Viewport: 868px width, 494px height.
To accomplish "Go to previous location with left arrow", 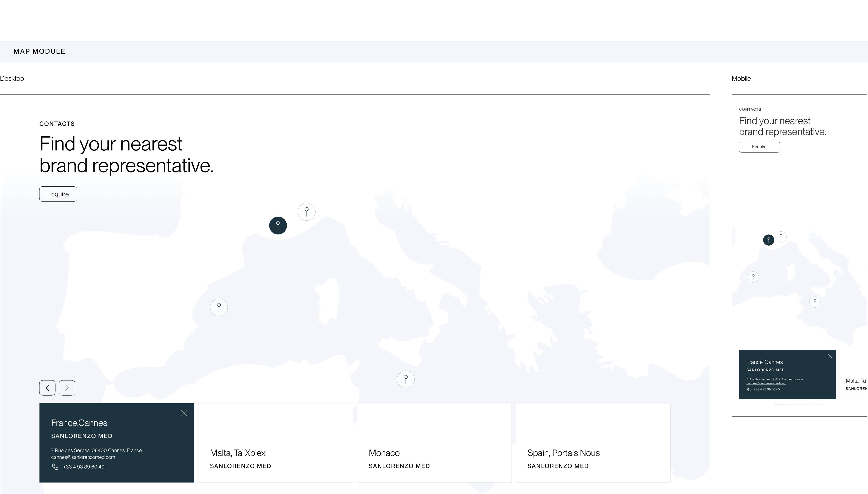I will [x=47, y=388].
